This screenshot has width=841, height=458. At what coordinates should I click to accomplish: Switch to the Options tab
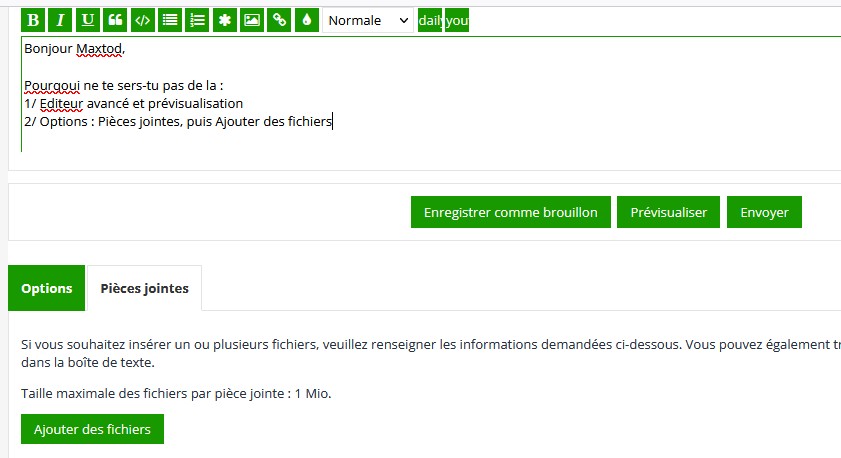pyautogui.click(x=46, y=288)
